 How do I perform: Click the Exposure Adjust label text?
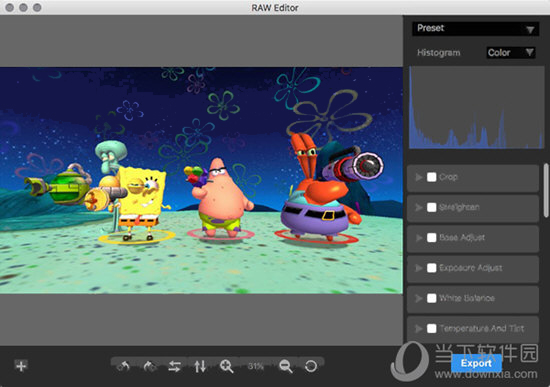click(470, 268)
